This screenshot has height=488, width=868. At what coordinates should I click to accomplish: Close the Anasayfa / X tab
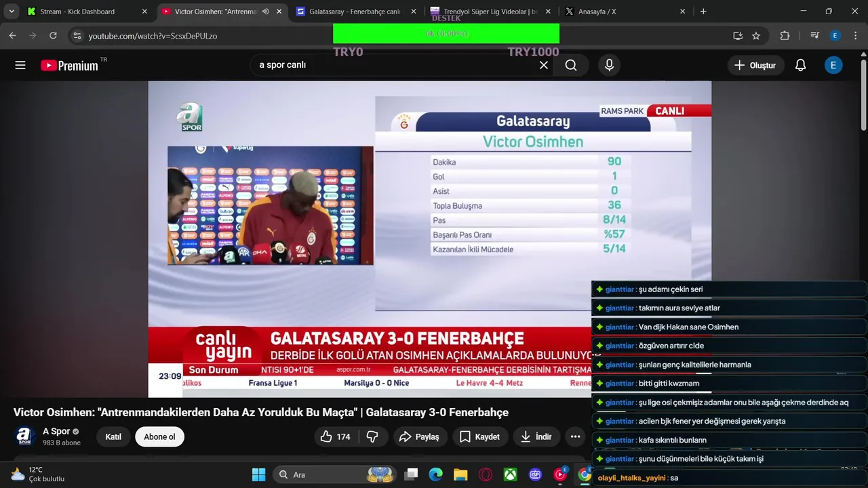(683, 12)
